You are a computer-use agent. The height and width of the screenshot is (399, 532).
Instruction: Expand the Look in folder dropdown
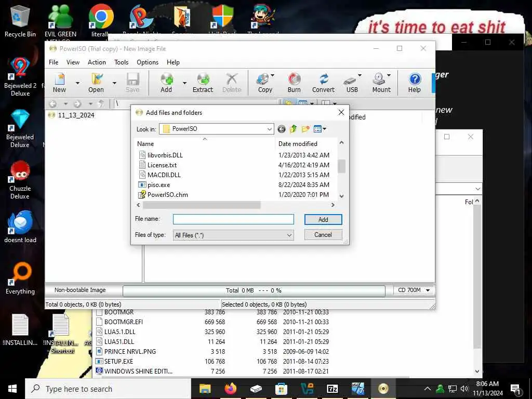tap(269, 129)
